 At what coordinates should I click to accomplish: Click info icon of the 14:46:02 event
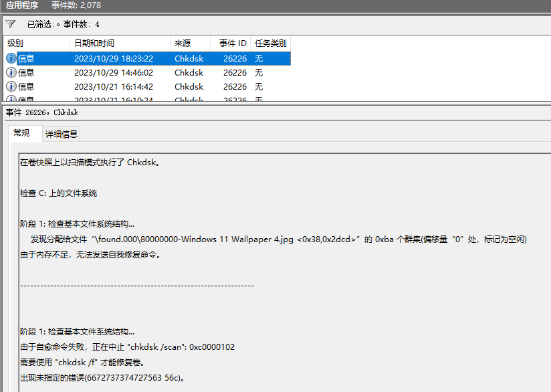tap(11, 72)
